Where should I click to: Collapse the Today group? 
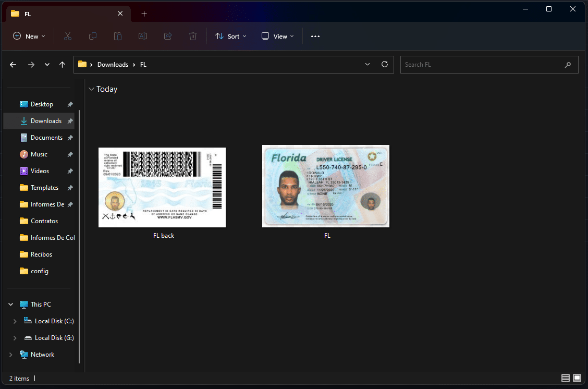[91, 89]
